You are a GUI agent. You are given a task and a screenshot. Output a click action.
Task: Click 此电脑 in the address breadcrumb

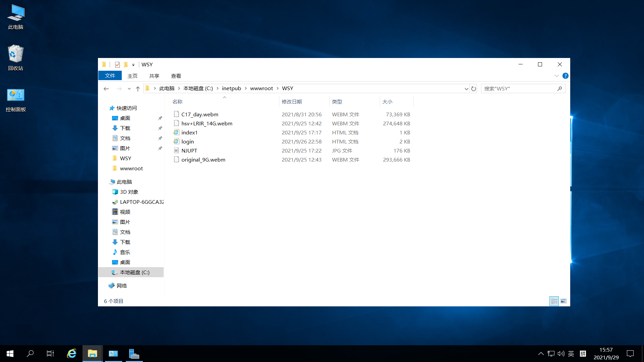(x=167, y=88)
